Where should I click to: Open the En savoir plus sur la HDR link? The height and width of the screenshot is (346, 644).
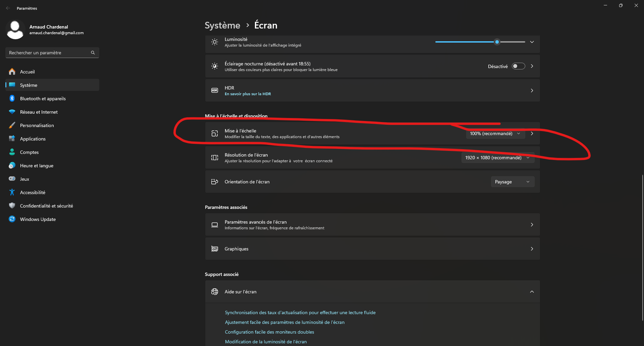[248, 94]
